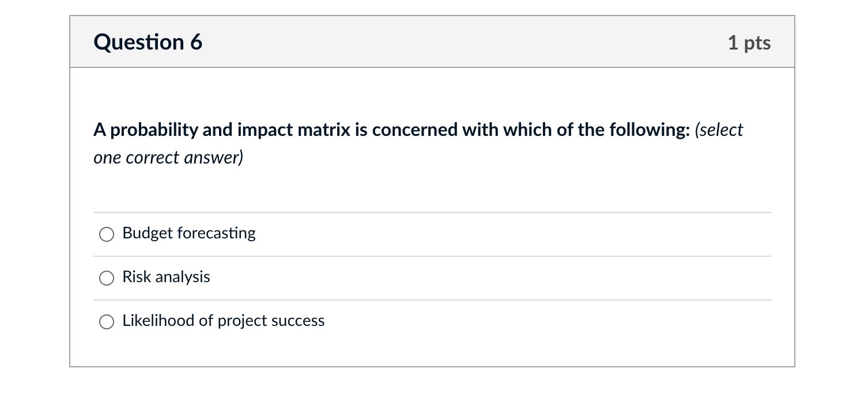This screenshot has height=395, width=868.
Task: Select the Budget forecasting radio button
Action: pyautogui.click(x=106, y=234)
